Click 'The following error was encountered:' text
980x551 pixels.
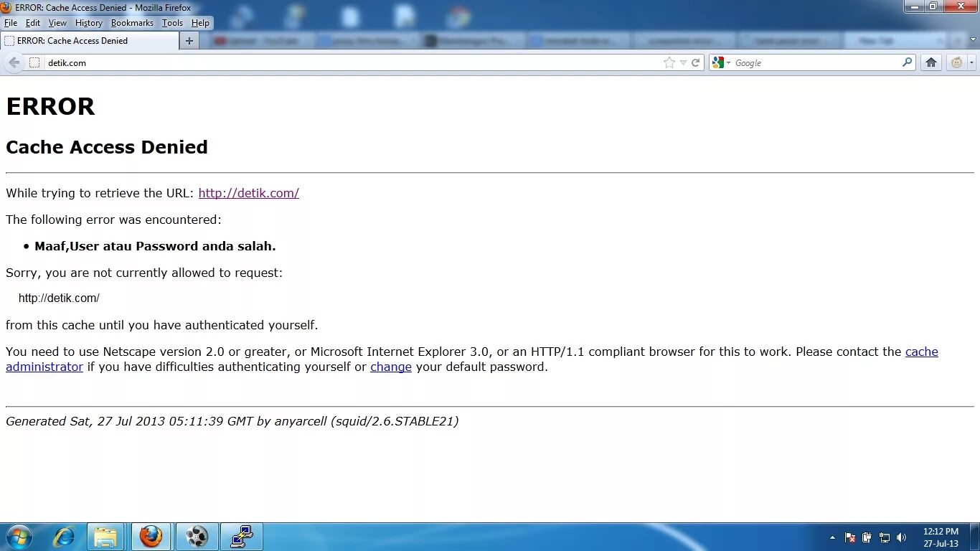coord(113,220)
